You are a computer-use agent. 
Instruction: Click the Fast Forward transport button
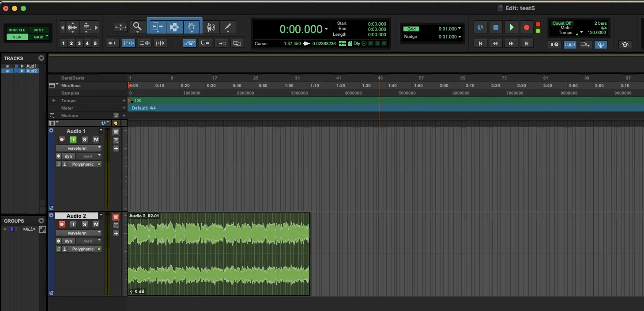(511, 43)
